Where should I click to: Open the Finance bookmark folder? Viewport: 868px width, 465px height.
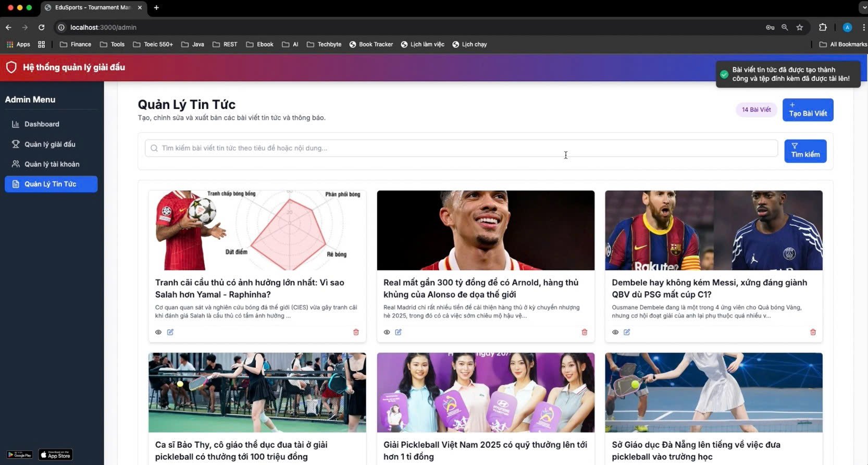click(76, 44)
